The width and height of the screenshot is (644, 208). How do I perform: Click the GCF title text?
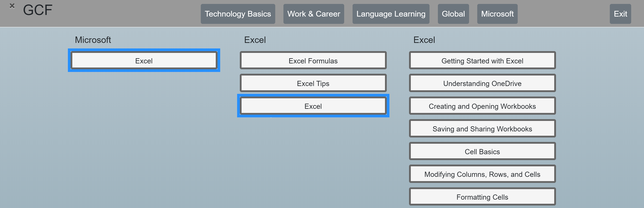pos(38,10)
